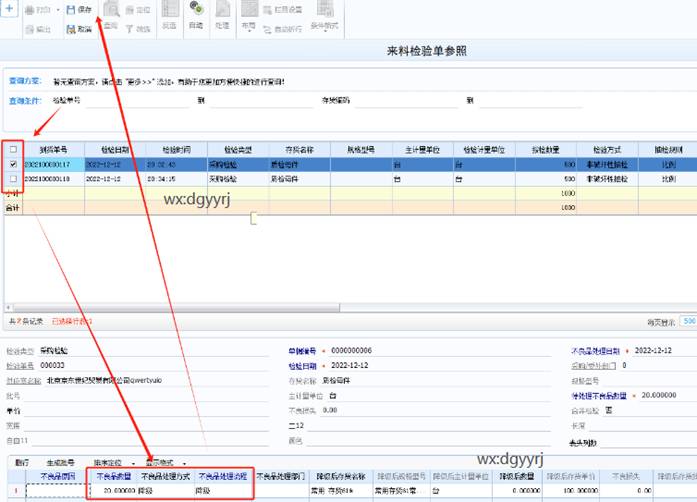Sort by 报检数量 column header
The width and height of the screenshot is (697, 502).
(x=546, y=150)
